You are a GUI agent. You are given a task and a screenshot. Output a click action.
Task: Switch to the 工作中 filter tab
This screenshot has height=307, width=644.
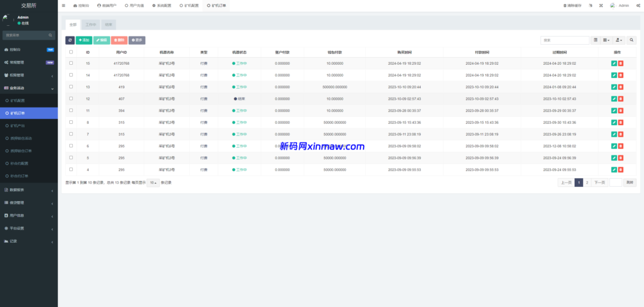click(91, 25)
